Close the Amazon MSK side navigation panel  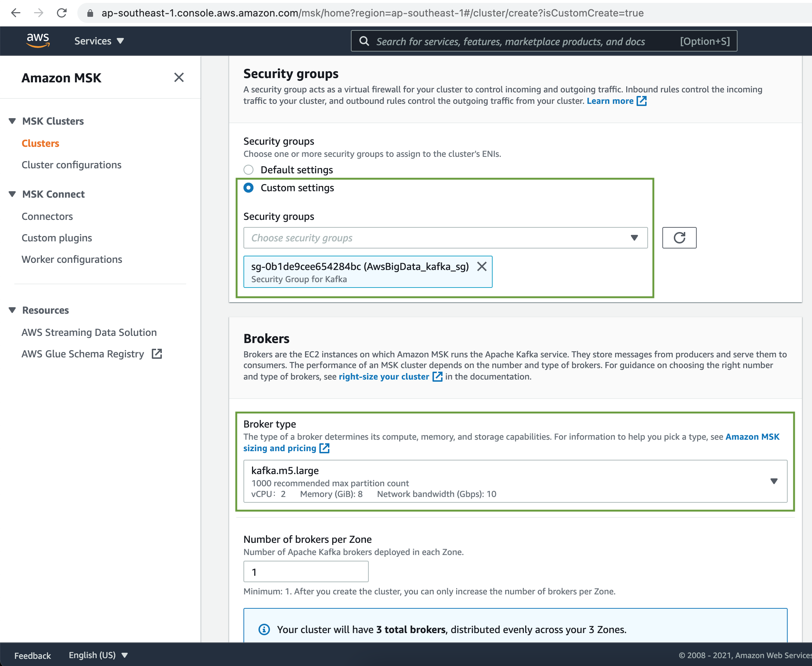pos(179,77)
